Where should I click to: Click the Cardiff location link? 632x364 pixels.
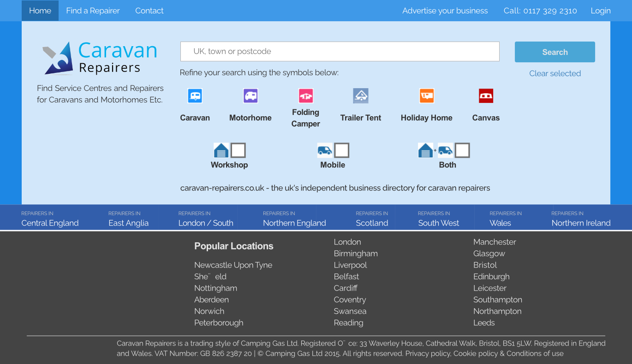click(x=346, y=288)
